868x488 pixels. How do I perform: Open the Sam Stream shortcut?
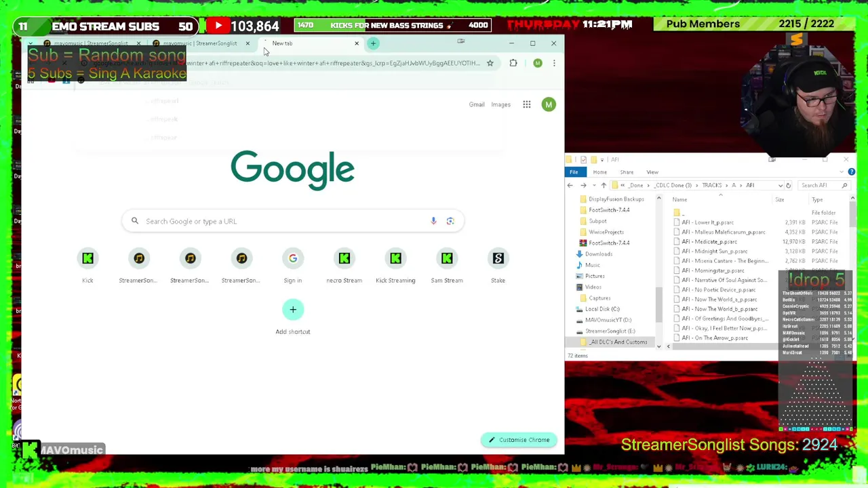click(447, 265)
